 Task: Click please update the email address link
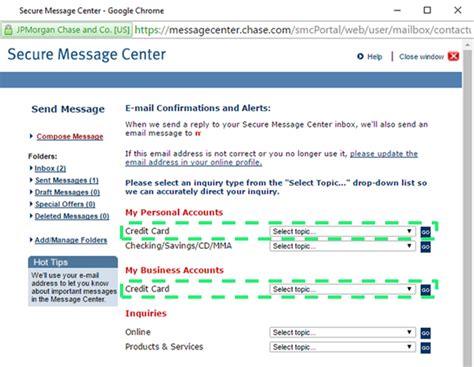point(271,158)
